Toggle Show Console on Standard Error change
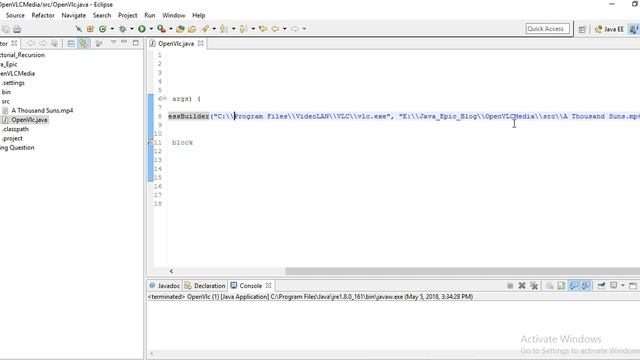This screenshot has width=640, height=360. 586,286
